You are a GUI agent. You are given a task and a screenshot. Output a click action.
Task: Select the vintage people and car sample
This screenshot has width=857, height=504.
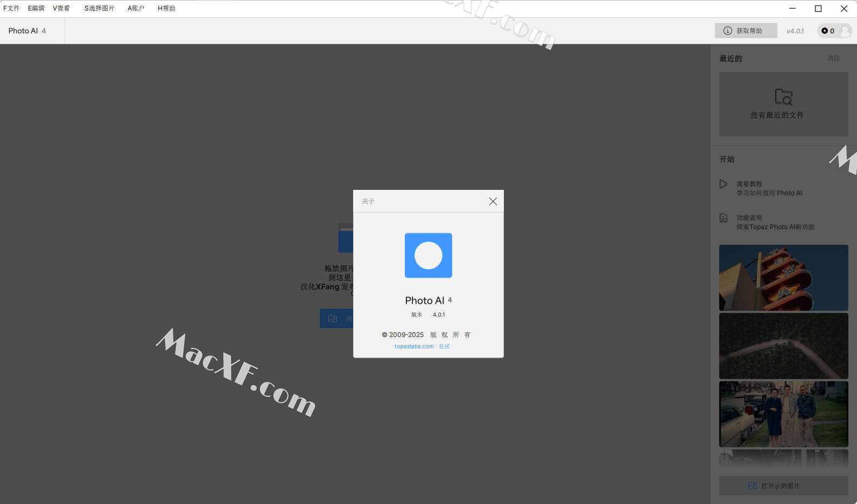pos(784,414)
